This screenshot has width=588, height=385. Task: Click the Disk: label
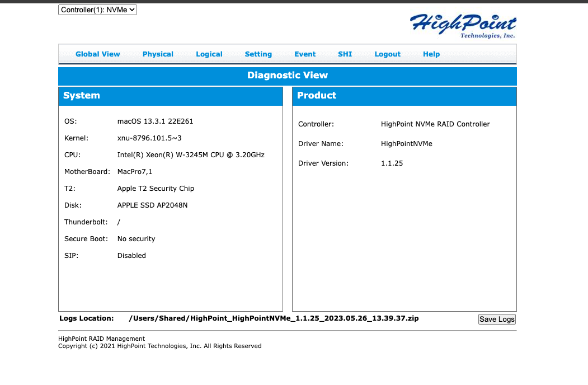point(73,205)
